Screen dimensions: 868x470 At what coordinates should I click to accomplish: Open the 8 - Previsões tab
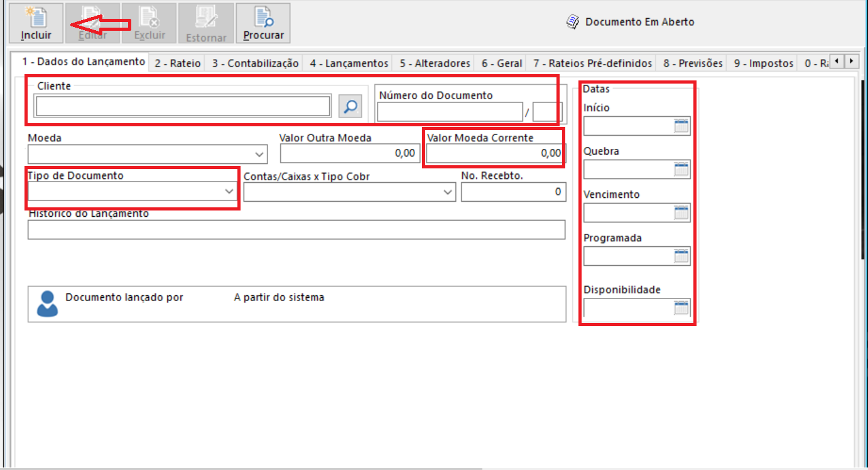(x=693, y=63)
